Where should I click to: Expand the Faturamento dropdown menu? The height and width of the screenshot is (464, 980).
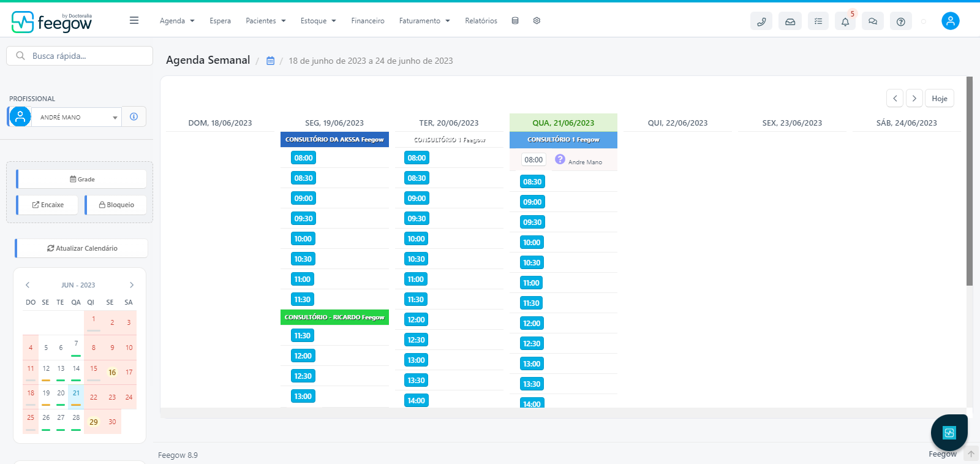tap(424, 21)
